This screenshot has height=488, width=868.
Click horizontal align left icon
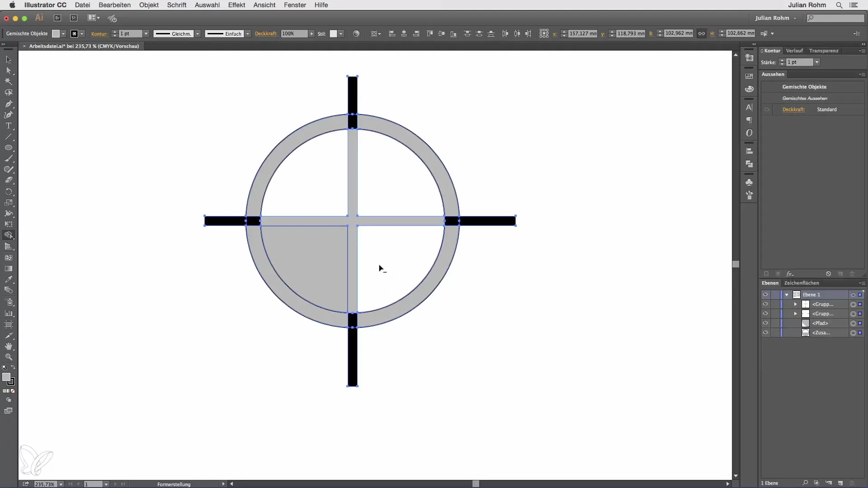[x=392, y=33]
